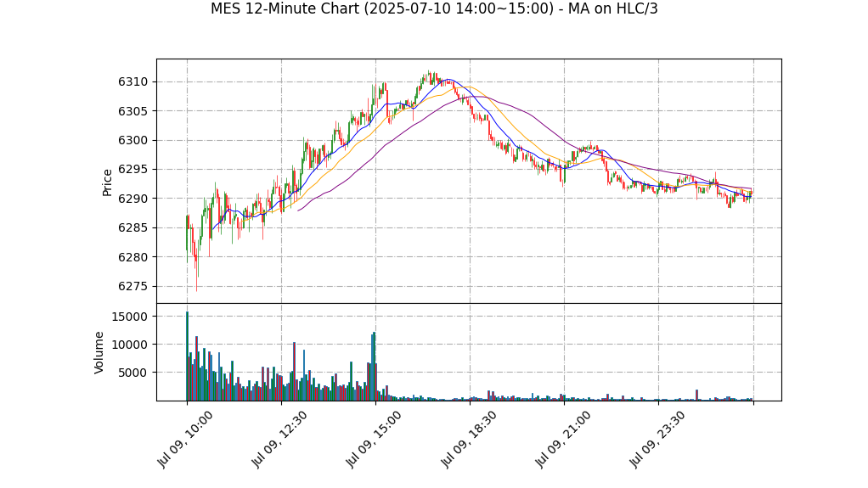The width and height of the screenshot is (868, 488).
Task: Click the 6275 price tick label
Action: pyautogui.click(x=132, y=287)
